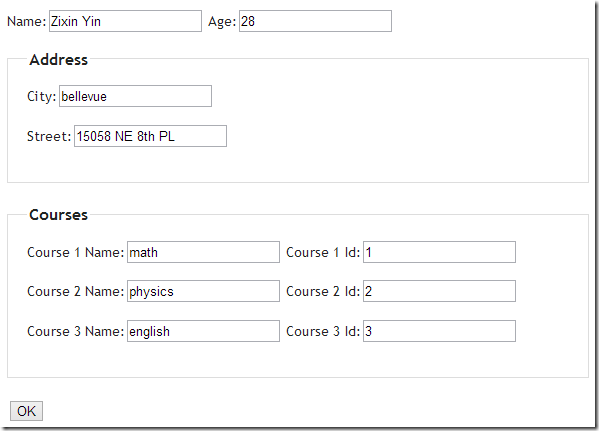The height and width of the screenshot is (431, 599).
Task: Click the Street label
Action: [49, 136]
